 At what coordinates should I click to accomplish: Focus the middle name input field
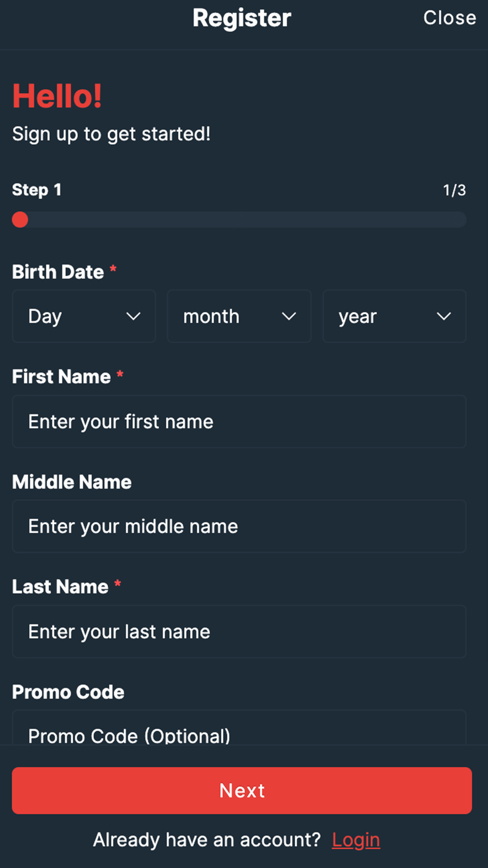coord(239,527)
